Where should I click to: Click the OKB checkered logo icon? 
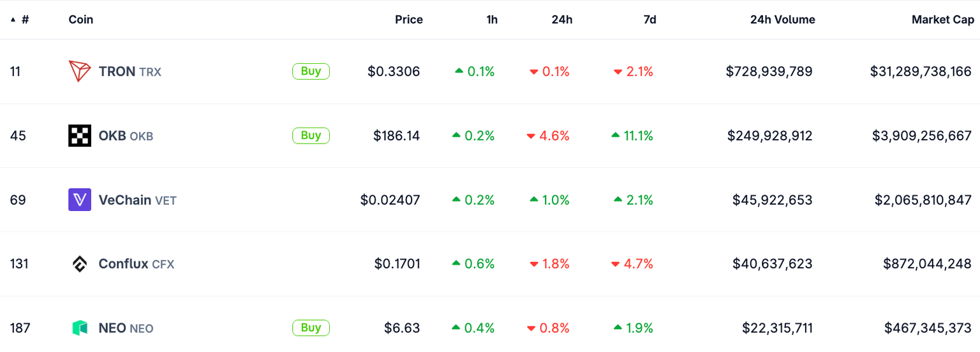80,136
